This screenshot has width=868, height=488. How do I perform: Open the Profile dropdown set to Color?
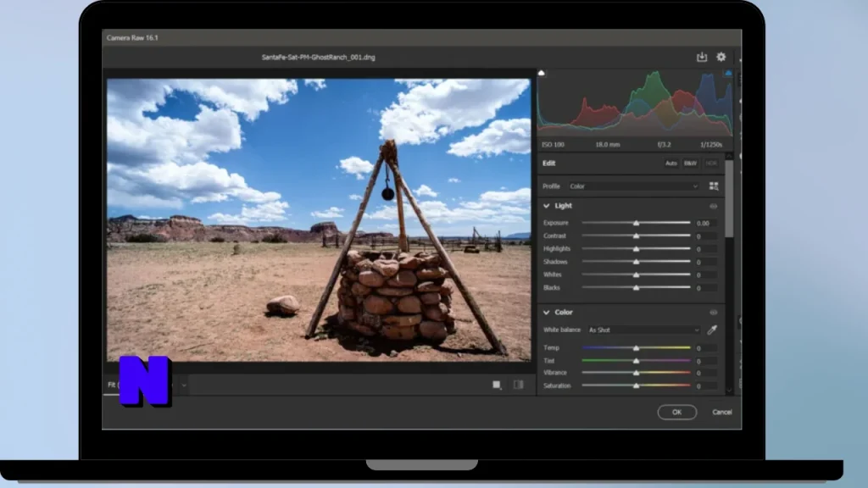634,186
